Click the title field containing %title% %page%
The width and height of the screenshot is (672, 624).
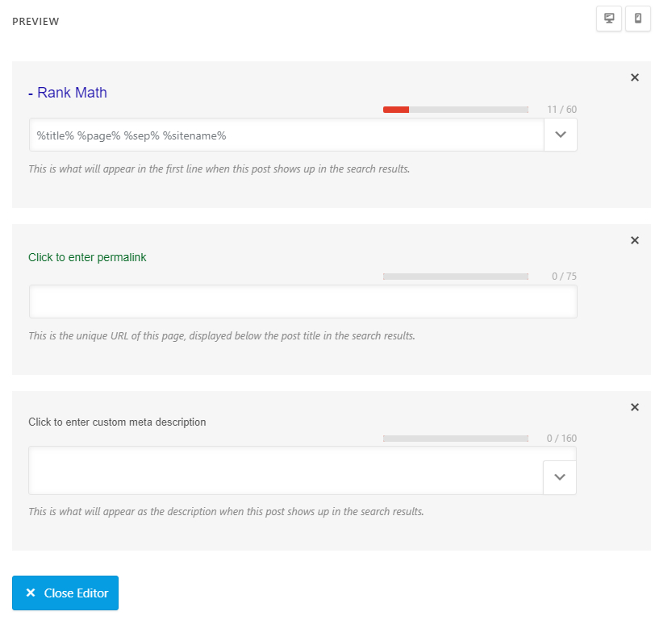click(x=286, y=135)
